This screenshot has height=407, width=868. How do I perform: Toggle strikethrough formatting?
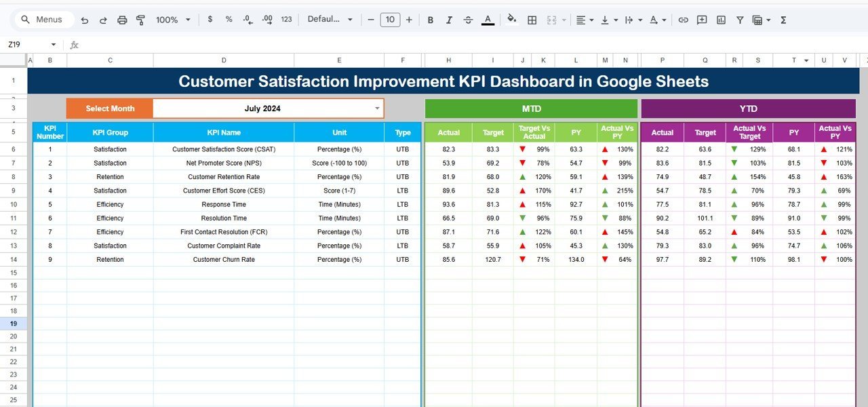click(468, 20)
